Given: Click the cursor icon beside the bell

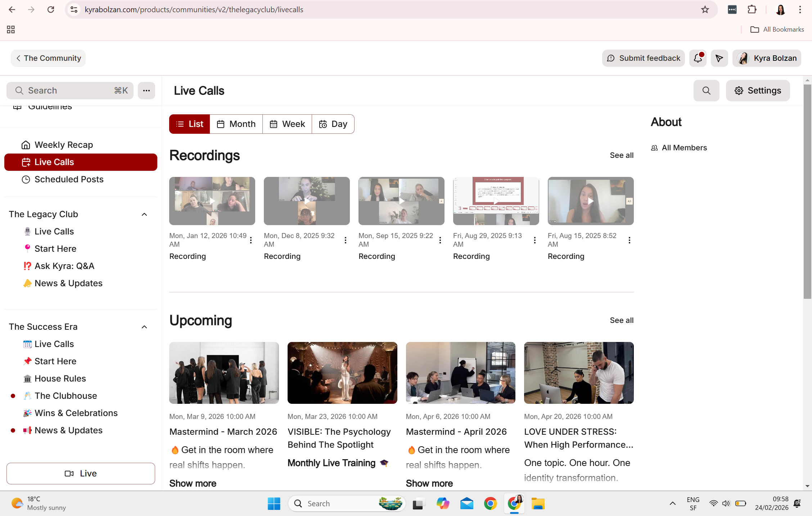Looking at the screenshot, I should coord(719,58).
